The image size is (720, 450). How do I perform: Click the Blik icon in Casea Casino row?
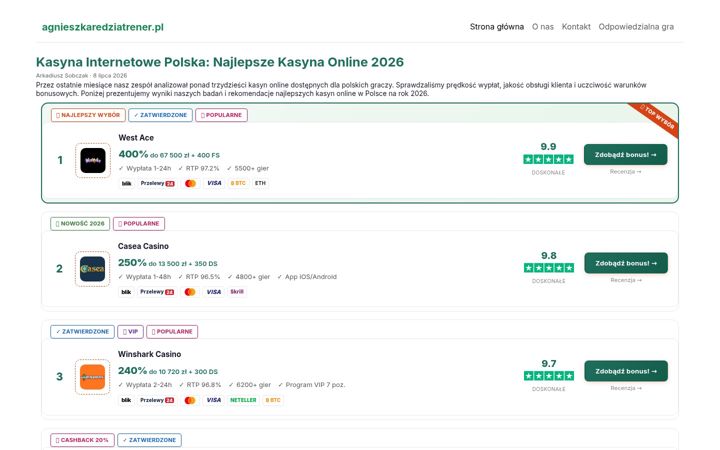[x=126, y=292]
